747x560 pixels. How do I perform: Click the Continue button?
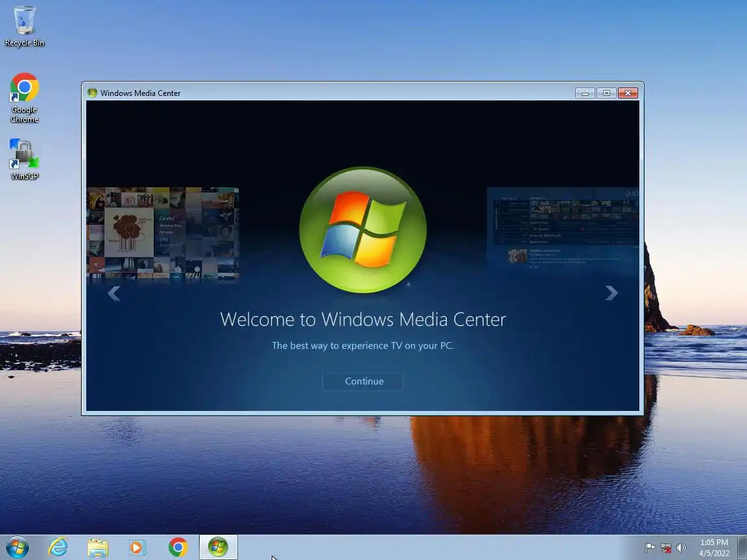tap(362, 381)
